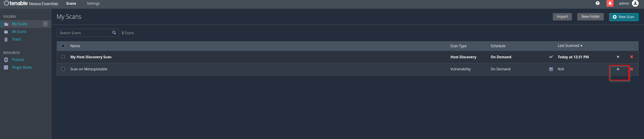
Task: Sort by Last Scanned column arrow
Action: pyautogui.click(x=581, y=46)
